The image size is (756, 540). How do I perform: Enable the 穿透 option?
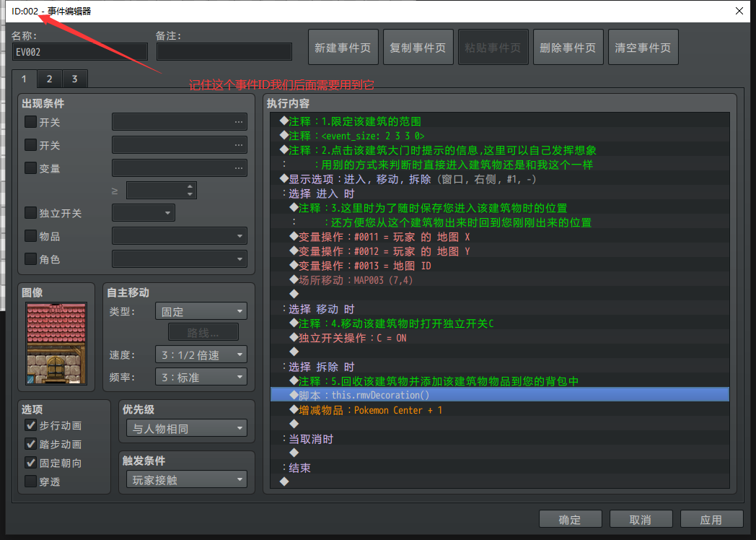(x=30, y=482)
